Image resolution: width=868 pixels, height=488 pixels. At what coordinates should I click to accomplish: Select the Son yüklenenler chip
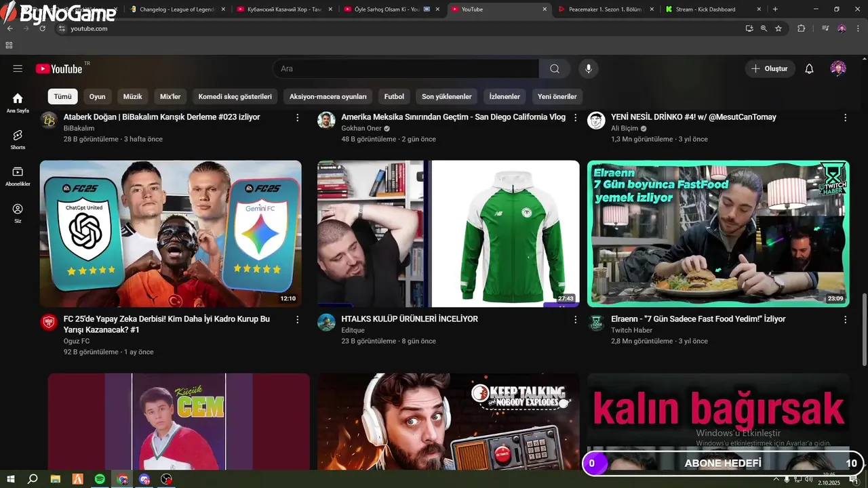pos(446,96)
